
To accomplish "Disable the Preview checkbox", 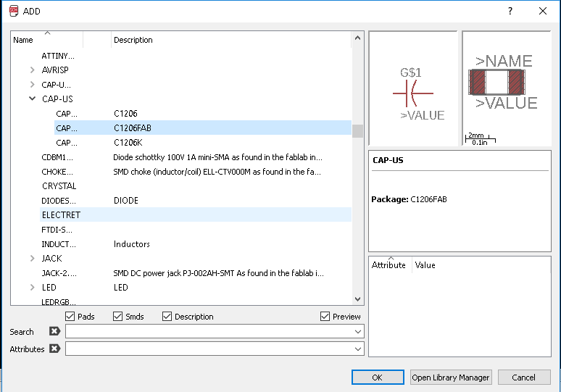I will point(325,316).
